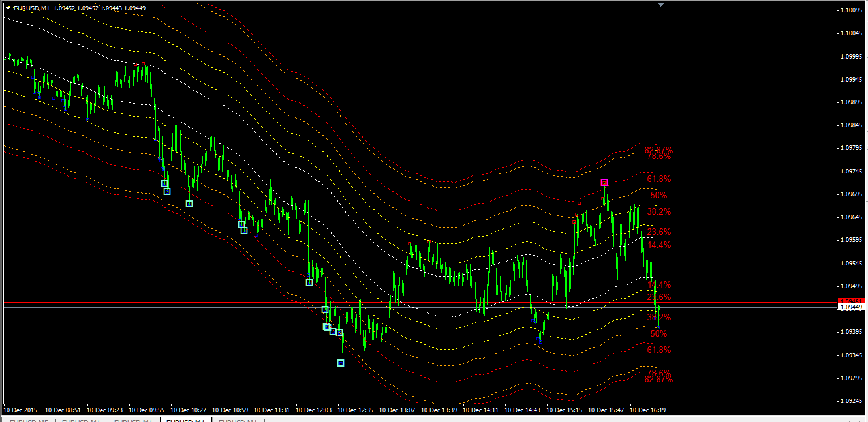
Task: Click the 1.09245 price on the axis
Action: 852,400
